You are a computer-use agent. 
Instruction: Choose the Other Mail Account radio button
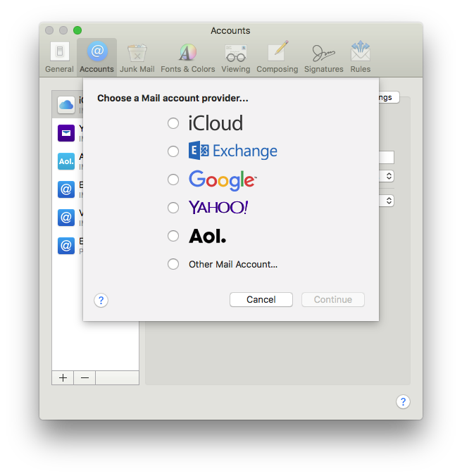[173, 264]
